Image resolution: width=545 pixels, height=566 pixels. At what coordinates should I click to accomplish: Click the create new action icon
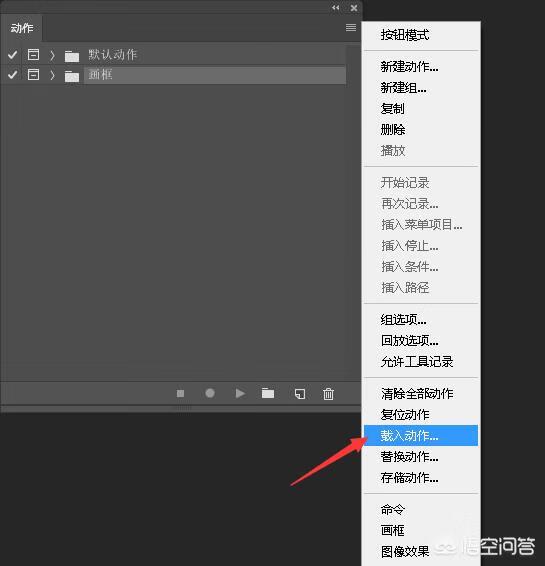300,393
